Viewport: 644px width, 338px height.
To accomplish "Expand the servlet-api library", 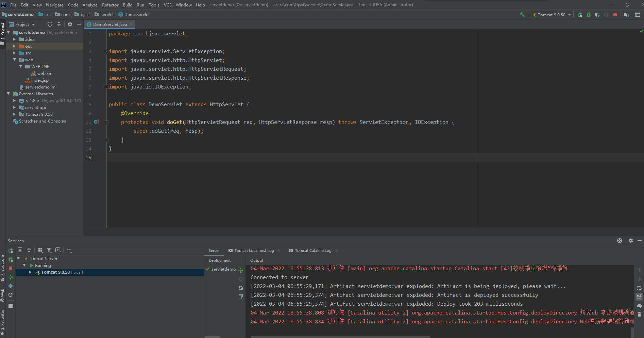I will tap(14, 107).
